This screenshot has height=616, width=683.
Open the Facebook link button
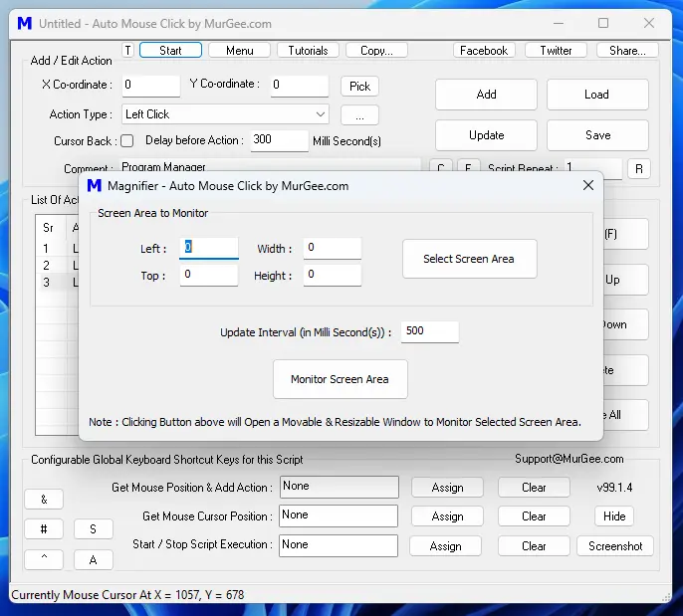pos(484,51)
